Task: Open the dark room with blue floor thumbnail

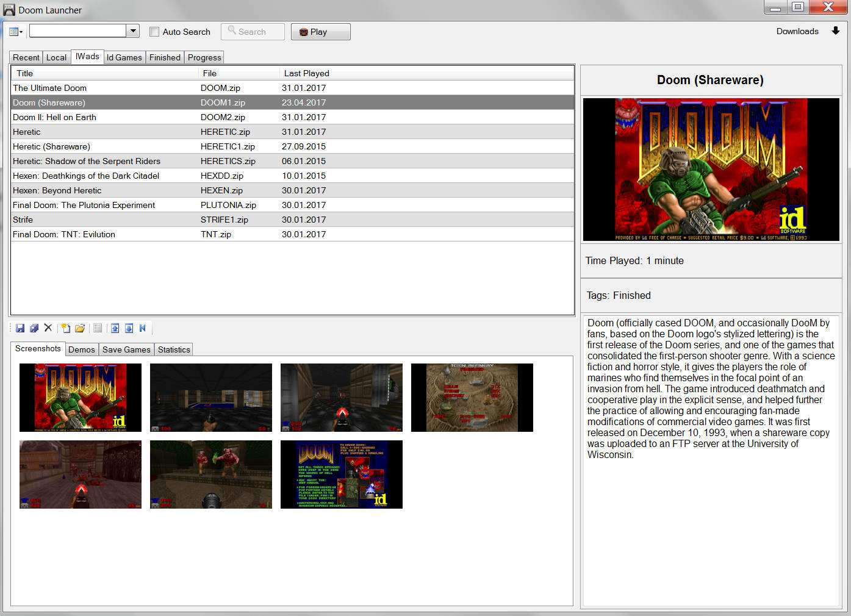Action: [x=211, y=398]
